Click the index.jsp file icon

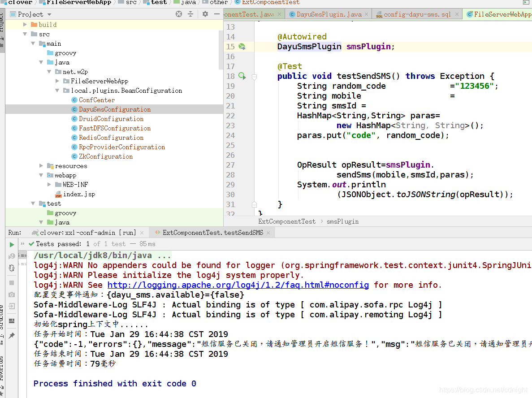coord(58,194)
